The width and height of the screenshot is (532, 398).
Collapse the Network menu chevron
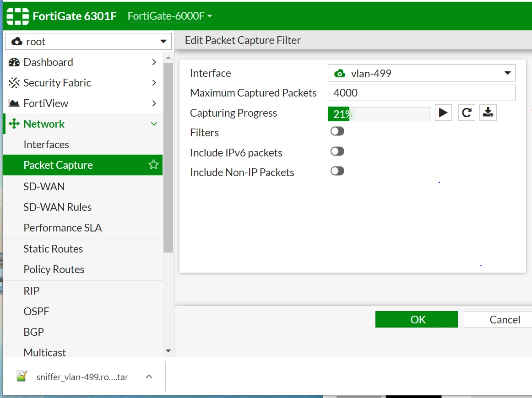154,124
